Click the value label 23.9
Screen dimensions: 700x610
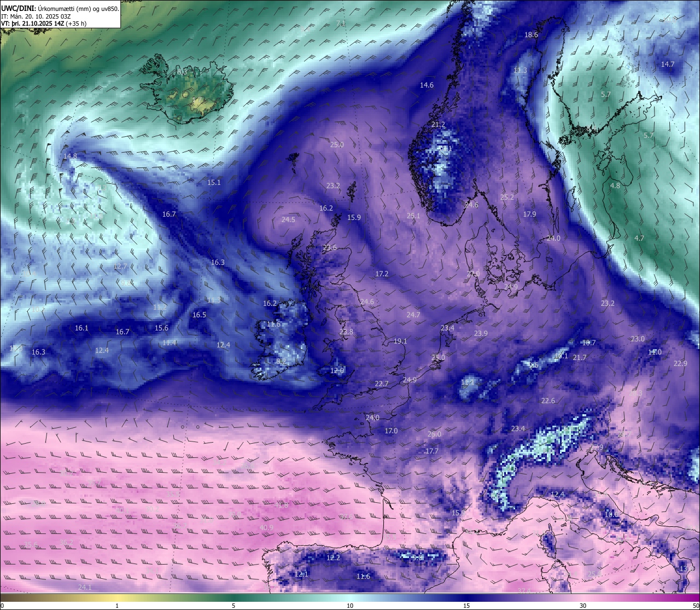click(x=481, y=334)
